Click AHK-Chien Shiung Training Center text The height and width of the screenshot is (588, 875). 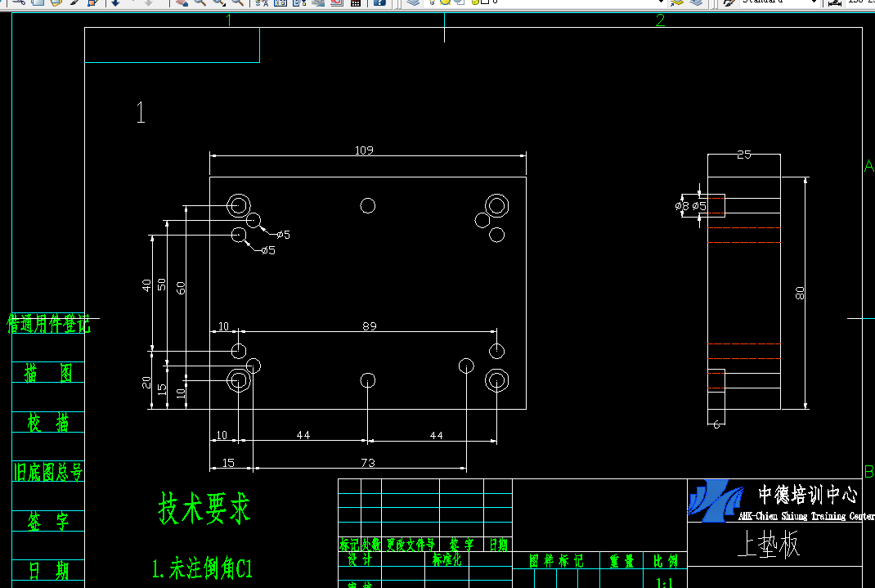(806, 516)
